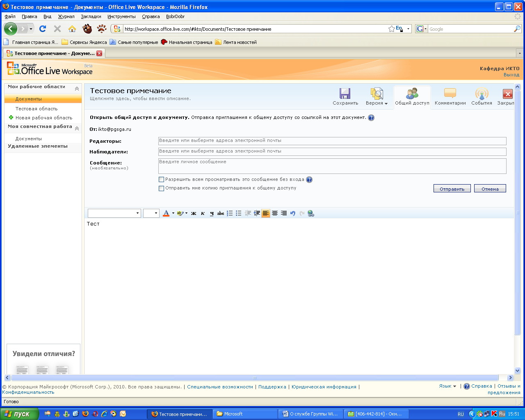Image resolution: width=525 pixels, height=420 pixels.
Task: Open the Комментарии comments panel
Action: [450, 97]
